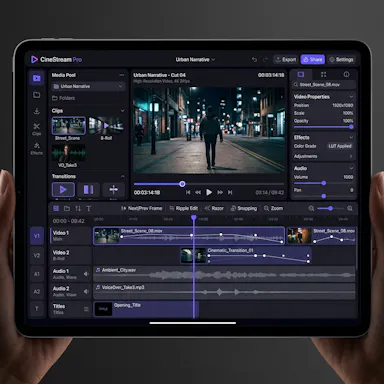Open Media Pool options three-dot menu
The image size is (384, 384).
[122, 75]
